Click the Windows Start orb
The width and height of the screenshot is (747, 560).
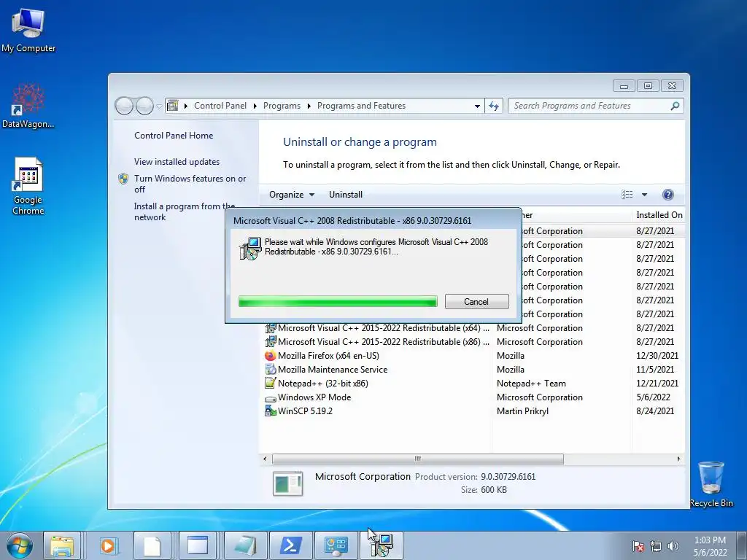pos(20,545)
